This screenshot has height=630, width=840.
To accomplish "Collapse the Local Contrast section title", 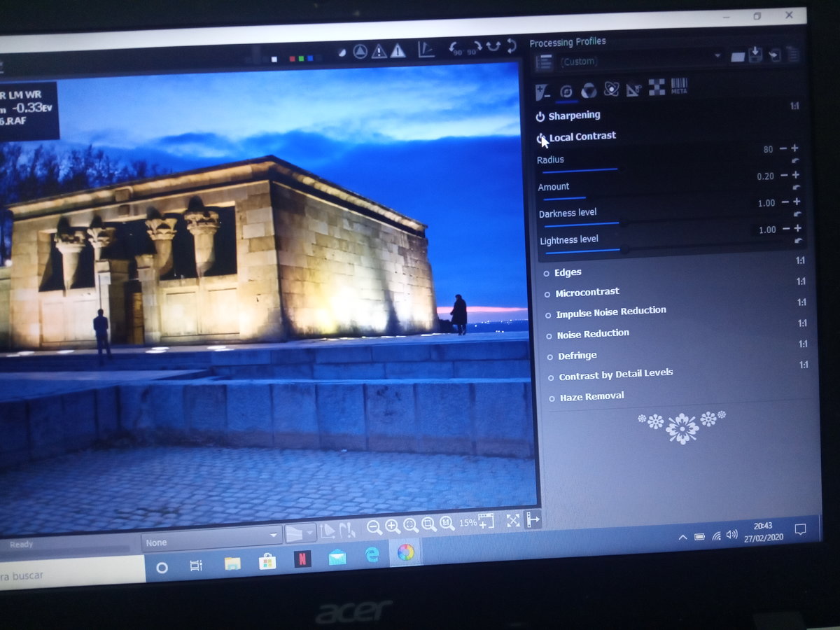I will (582, 136).
